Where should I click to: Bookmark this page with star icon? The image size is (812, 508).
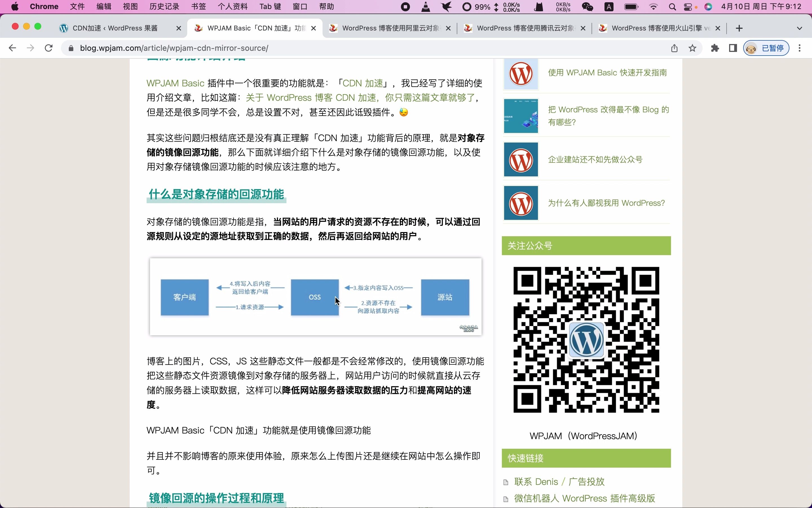pyautogui.click(x=692, y=48)
